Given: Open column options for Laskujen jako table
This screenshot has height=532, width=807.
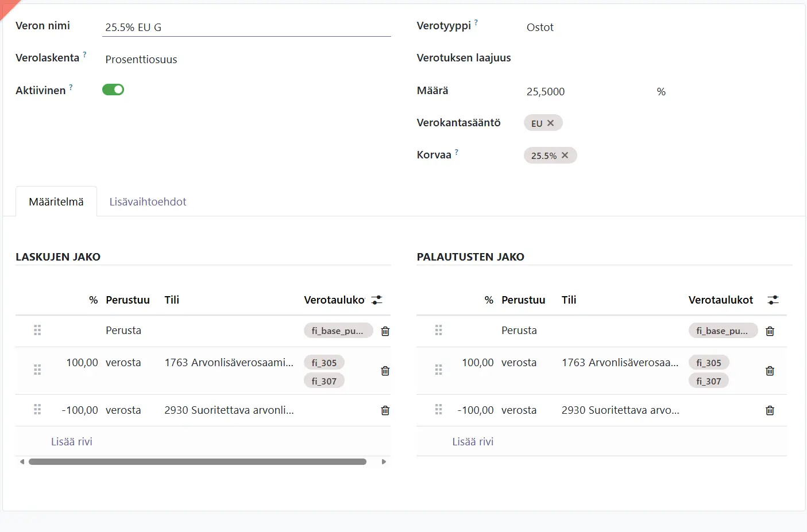Looking at the screenshot, I should pos(377,300).
